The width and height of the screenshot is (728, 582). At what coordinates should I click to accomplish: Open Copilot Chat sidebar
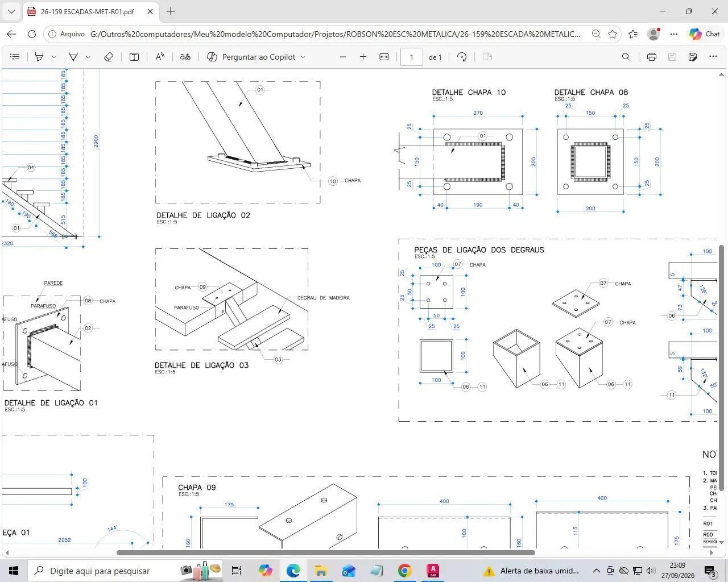pos(705,34)
